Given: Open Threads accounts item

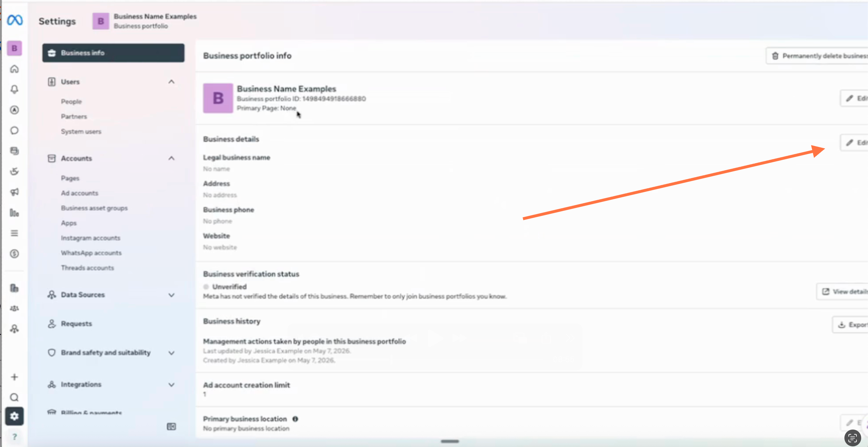Looking at the screenshot, I should click(88, 268).
